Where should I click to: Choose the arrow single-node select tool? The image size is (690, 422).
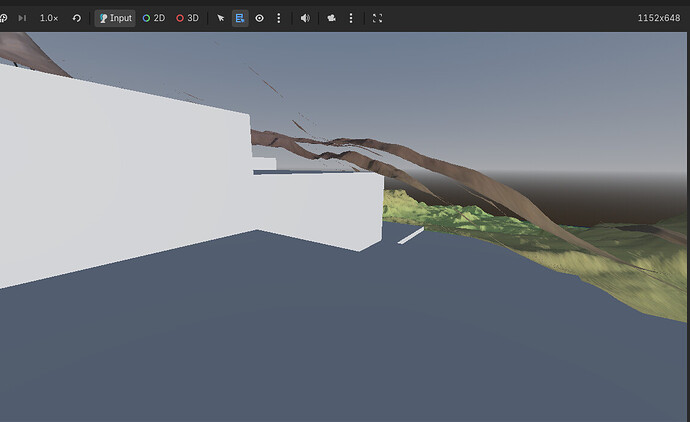point(220,18)
